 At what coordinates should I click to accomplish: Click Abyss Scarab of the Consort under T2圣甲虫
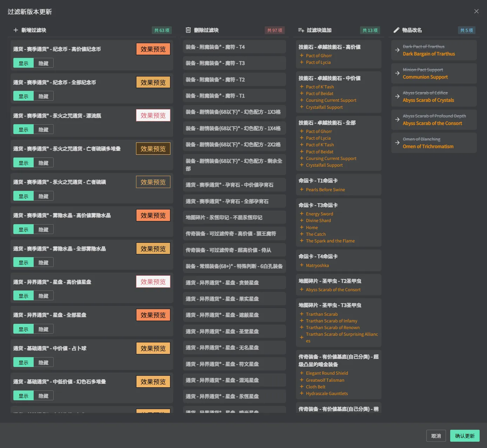[333, 290]
